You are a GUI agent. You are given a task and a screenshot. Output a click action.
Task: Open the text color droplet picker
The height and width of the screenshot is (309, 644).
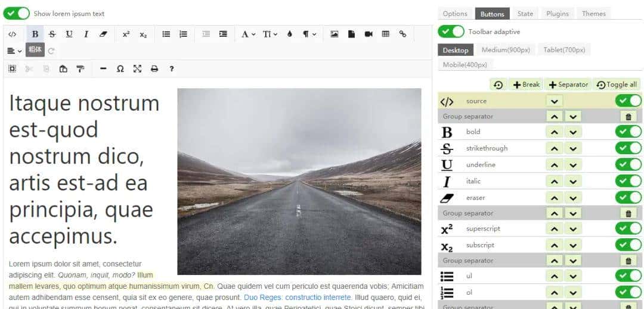coord(290,35)
